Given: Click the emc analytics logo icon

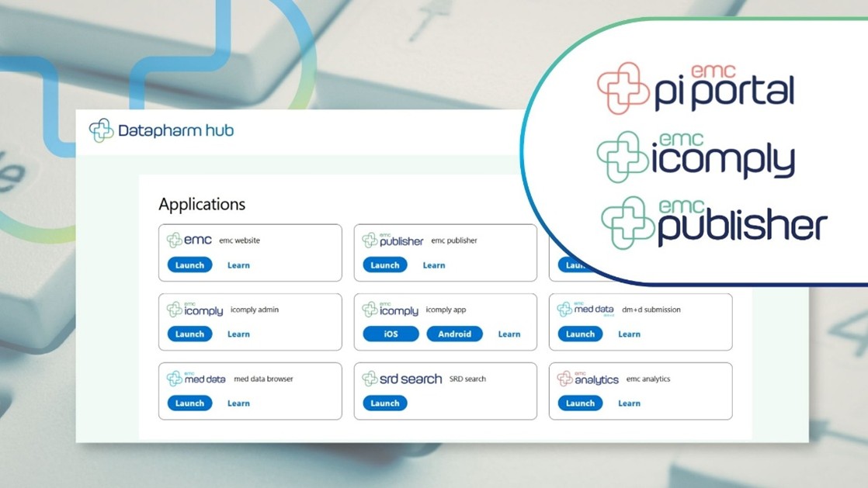Looking at the screenshot, I should pos(565,379).
